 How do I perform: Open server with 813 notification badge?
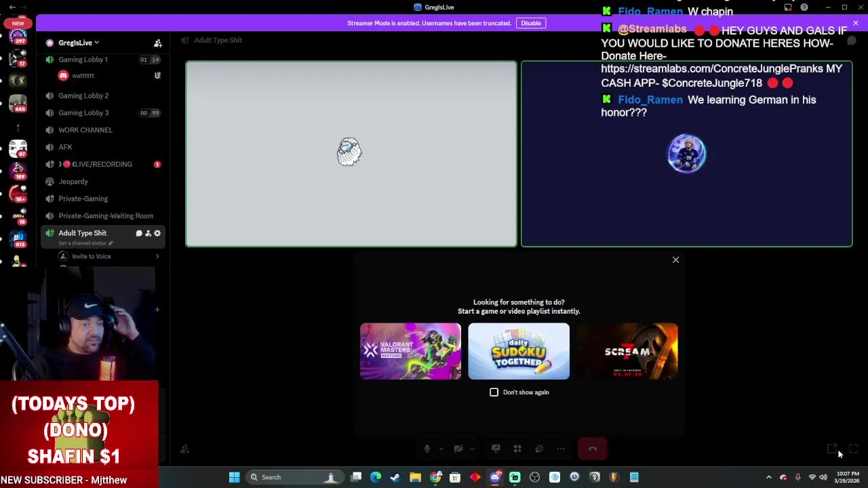pos(18,239)
